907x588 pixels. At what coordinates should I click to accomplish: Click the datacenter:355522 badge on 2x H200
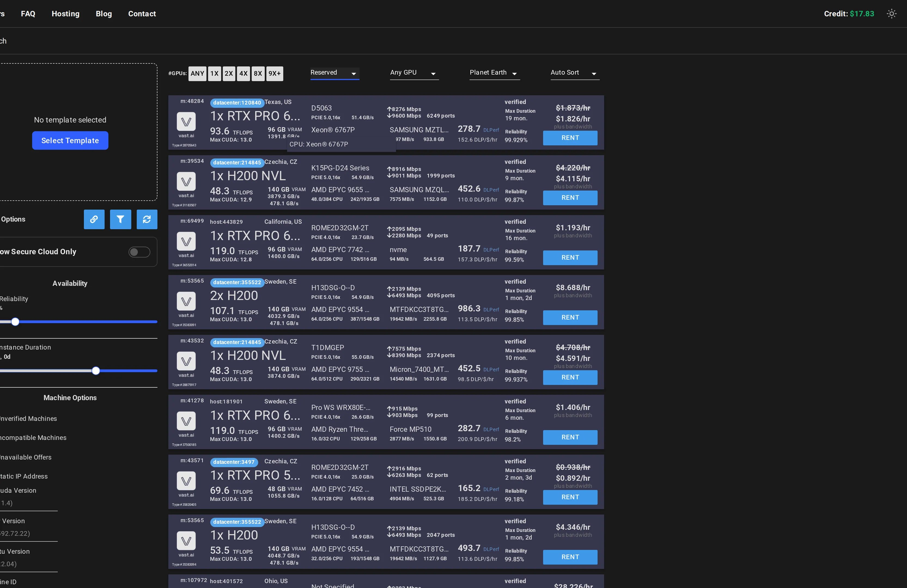click(237, 282)
